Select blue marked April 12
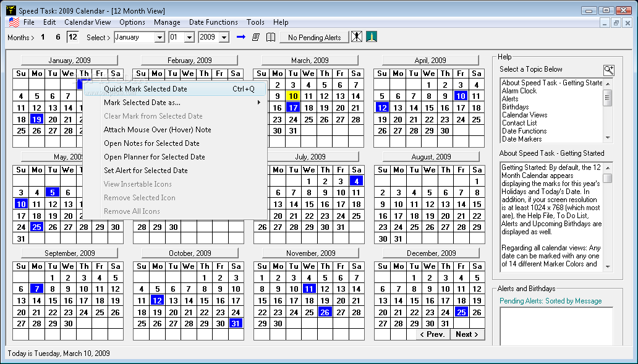Viewport: 638px width, 364px height. 381,108
